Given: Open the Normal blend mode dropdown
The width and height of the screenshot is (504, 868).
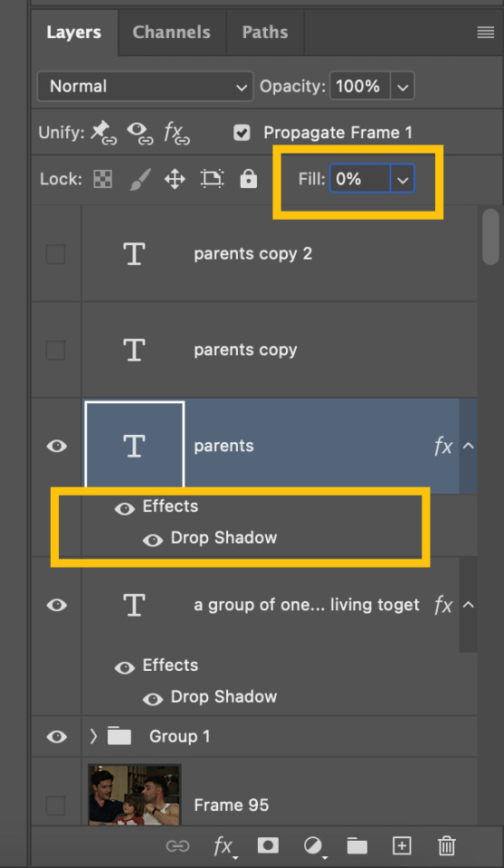Looking at the screenshot, I should (x=145, y=87).
